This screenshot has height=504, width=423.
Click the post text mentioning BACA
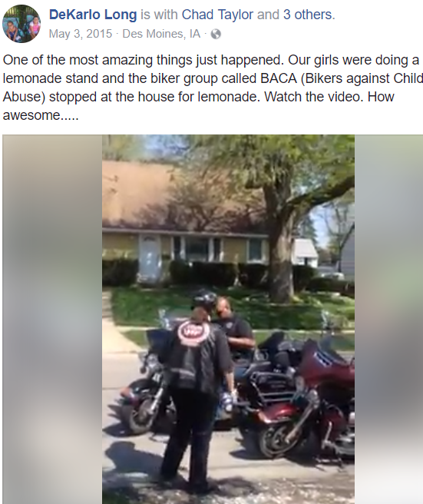(213, 88)
